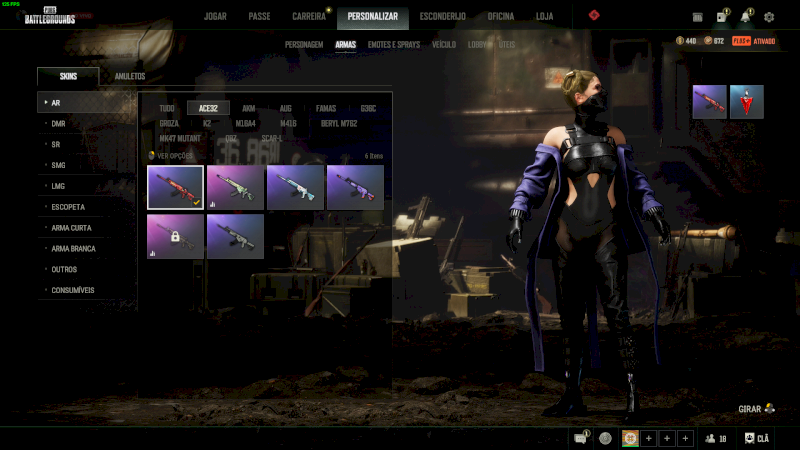Open the notifications bell icon
This screenshot has height=450, width=800.
746,16
